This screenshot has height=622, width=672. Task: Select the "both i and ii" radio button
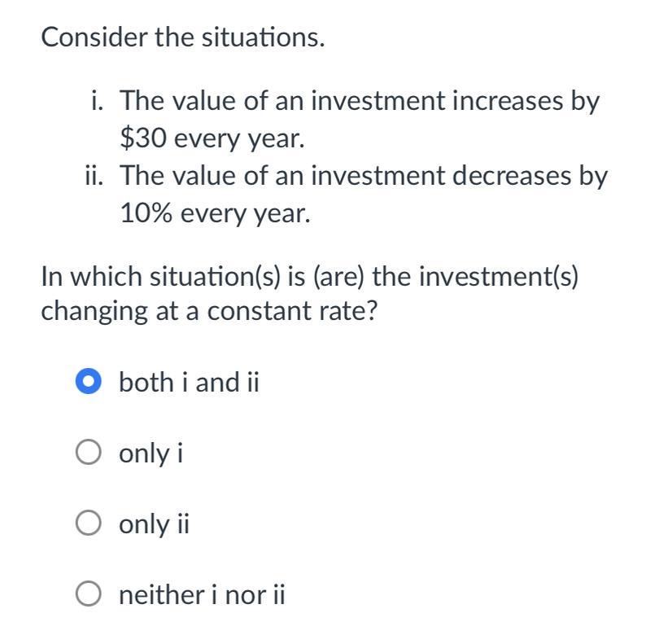(x=89, y=381)
